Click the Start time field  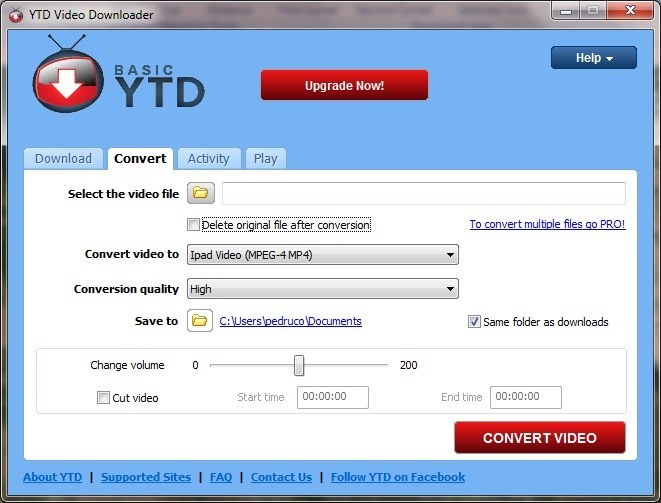point(332,397)
